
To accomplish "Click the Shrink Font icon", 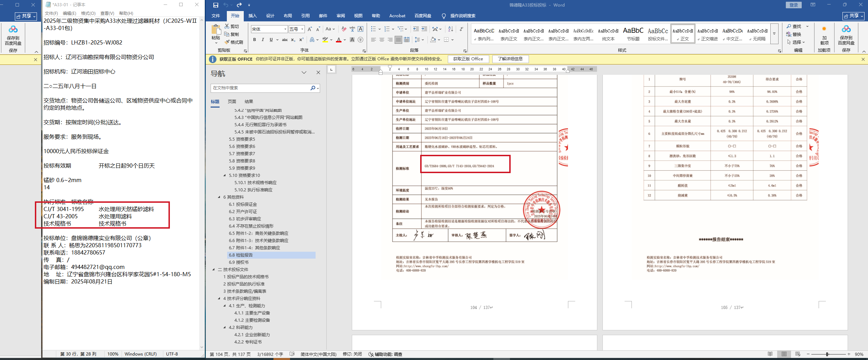I will [318, 29].
